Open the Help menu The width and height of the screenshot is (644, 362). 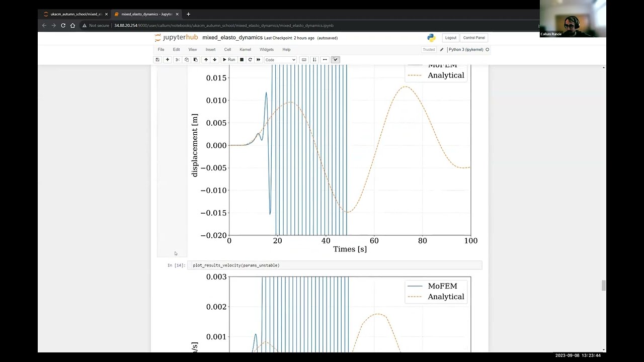286,49
